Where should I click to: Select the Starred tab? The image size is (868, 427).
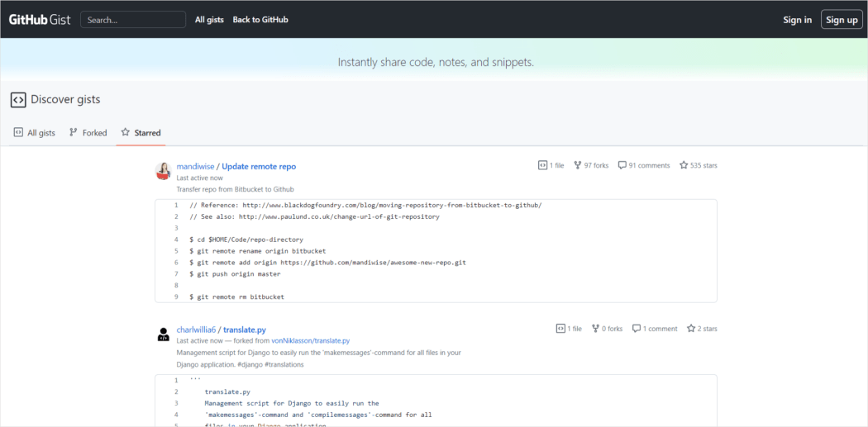point(141,133)
